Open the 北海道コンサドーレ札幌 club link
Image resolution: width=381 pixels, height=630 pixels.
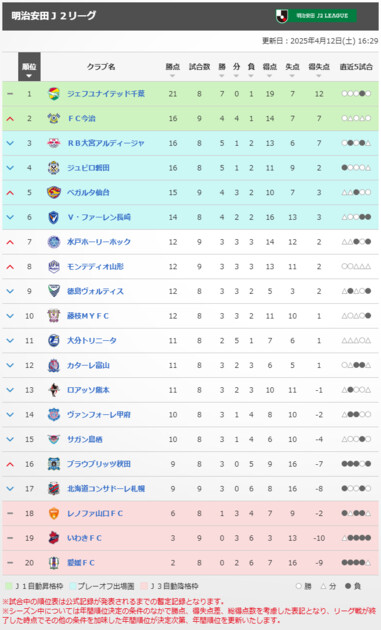click(x=106, y=489)
